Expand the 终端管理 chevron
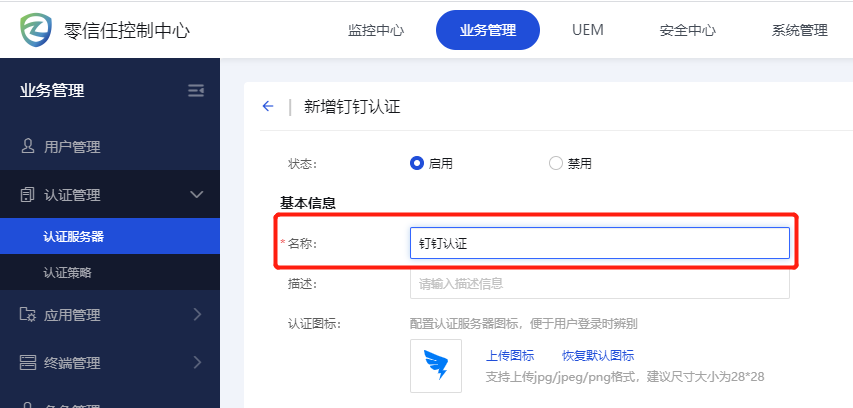 (x=196, y=363)
